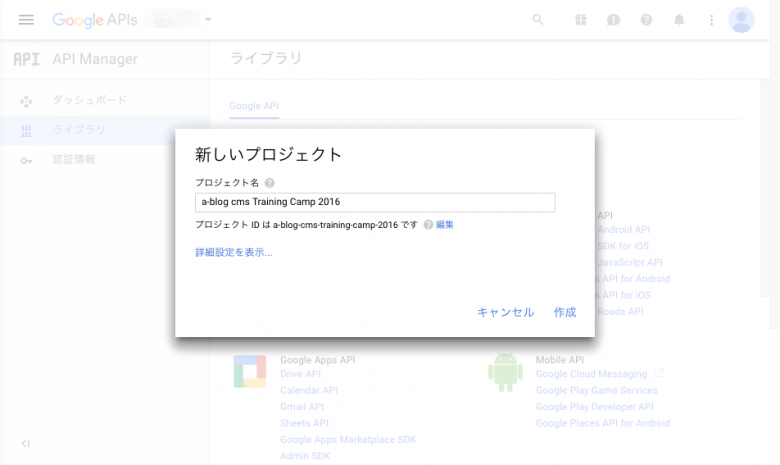Click the help question mark in header

coord(646,20)
